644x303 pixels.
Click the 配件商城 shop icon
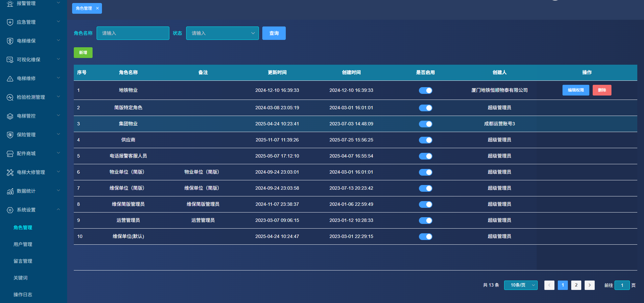coord(10,154)
